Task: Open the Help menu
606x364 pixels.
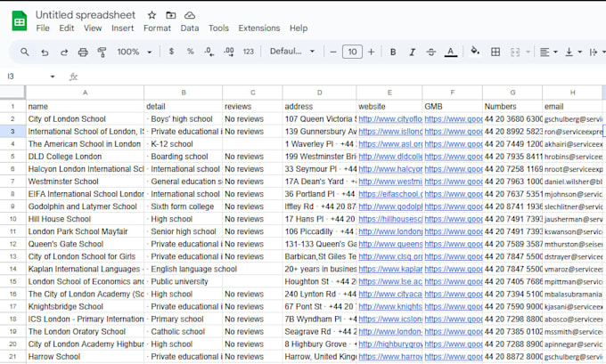Action: 299,28
